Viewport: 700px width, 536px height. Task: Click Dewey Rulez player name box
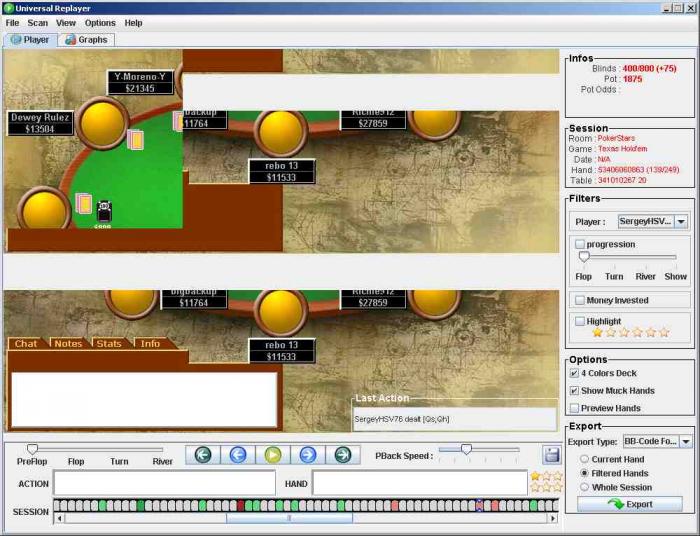[x=40, y=123]
